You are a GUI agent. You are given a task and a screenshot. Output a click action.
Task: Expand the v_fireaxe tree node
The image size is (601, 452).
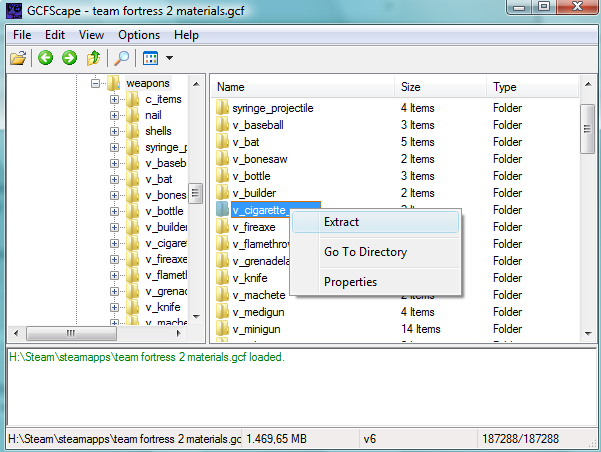click(114, 260)
